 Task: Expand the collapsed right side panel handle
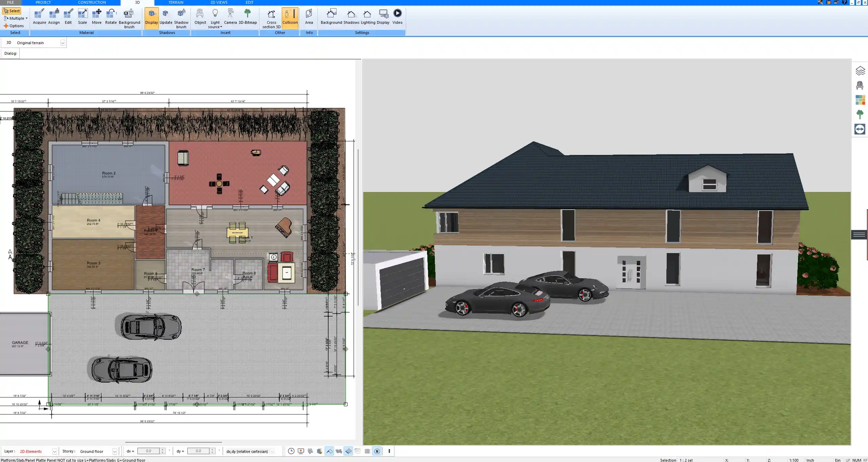click(859, 234)
